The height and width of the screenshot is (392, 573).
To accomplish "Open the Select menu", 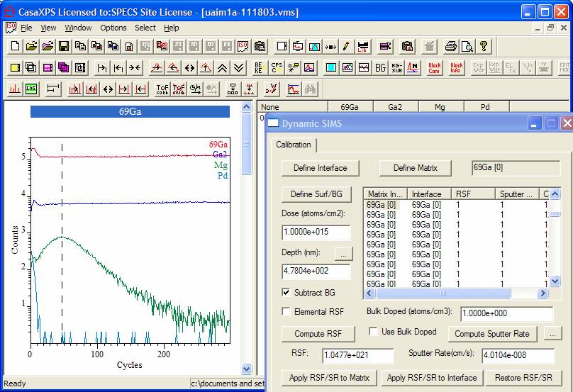I will [x=145, y=28].
